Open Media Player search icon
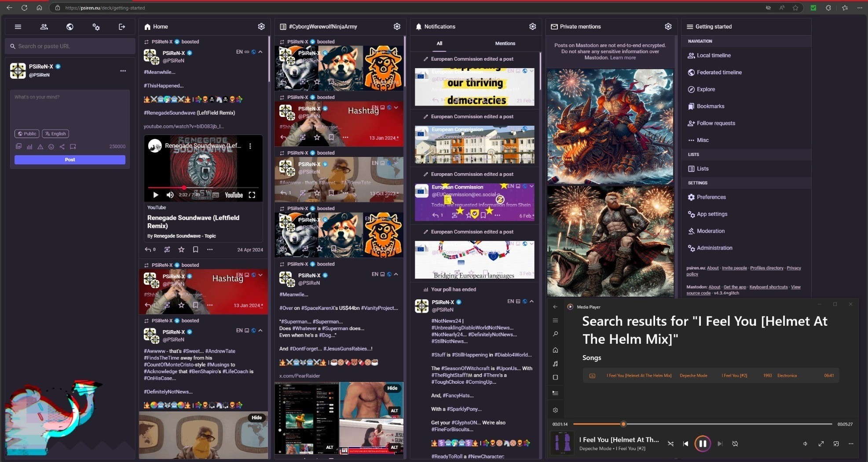Viewport: 868px width, 462px height. [556, 334]
